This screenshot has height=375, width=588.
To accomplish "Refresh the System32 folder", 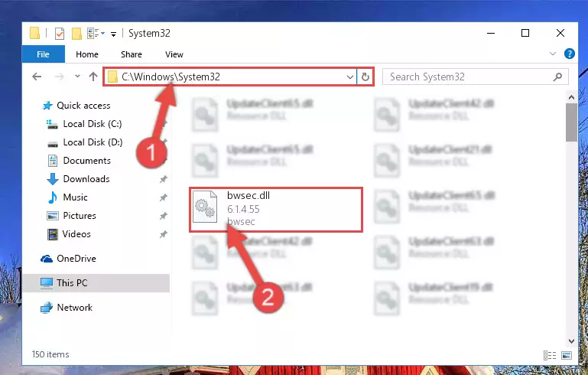I will 365,77.
